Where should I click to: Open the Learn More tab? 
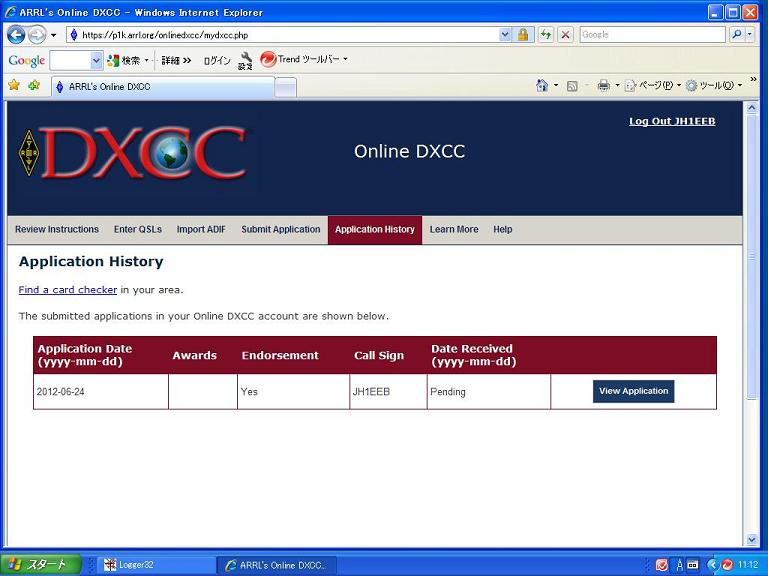click(x=454, y=229)
